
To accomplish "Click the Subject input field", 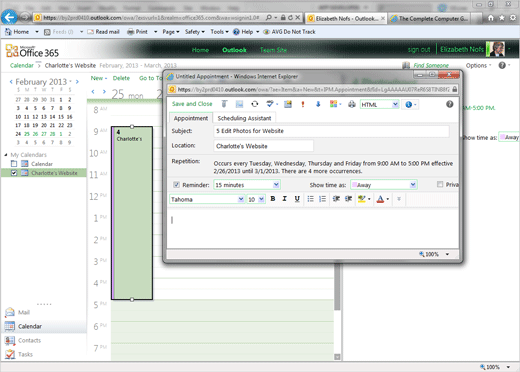I will pos(331,131).
